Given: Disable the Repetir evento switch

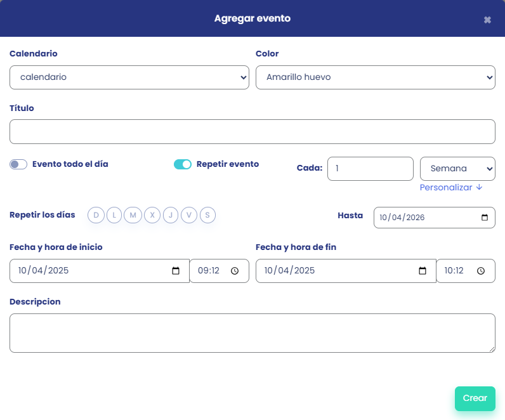Looking at the screenshot, I should (183, 164).
